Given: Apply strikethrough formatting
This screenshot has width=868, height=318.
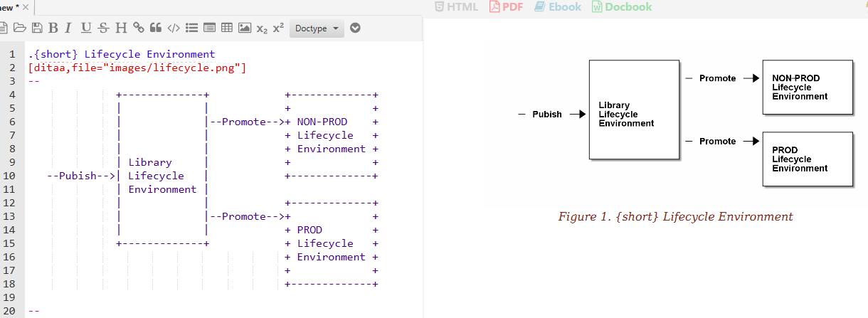Looking at the screenshot, I should (104, 28).
